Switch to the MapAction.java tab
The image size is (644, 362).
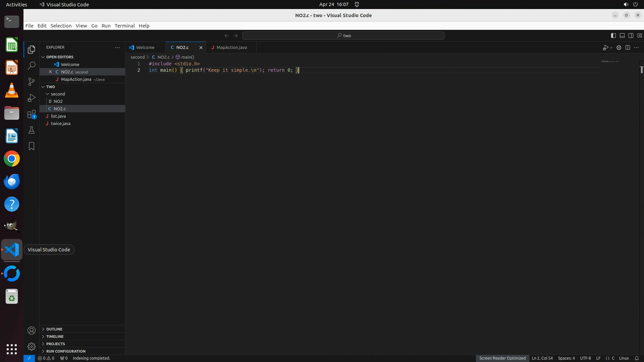231,48
